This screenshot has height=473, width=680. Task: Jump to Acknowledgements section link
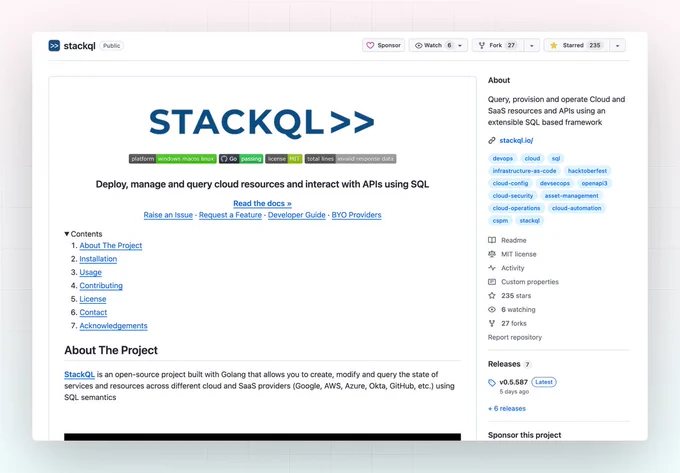[114, 326]
